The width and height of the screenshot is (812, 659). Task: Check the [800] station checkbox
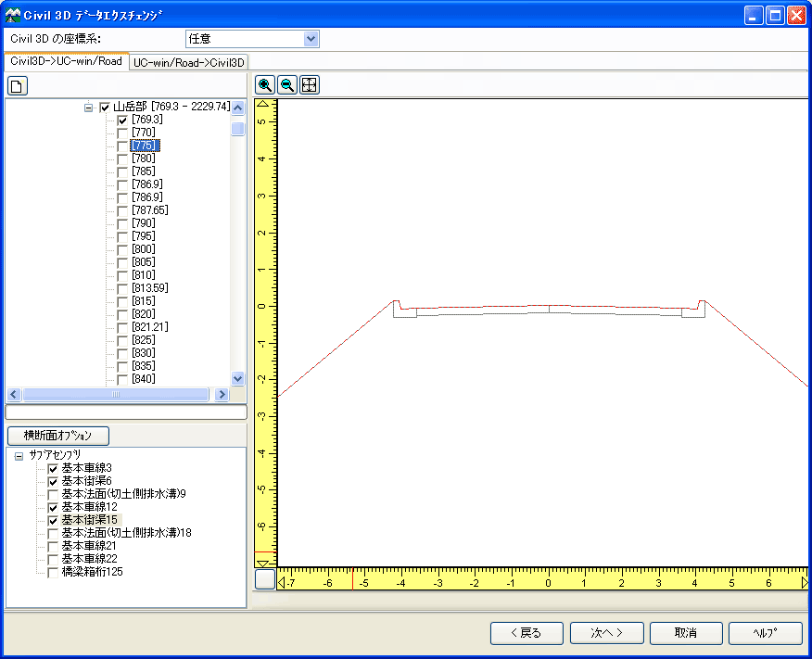click(x=122, y=249)
